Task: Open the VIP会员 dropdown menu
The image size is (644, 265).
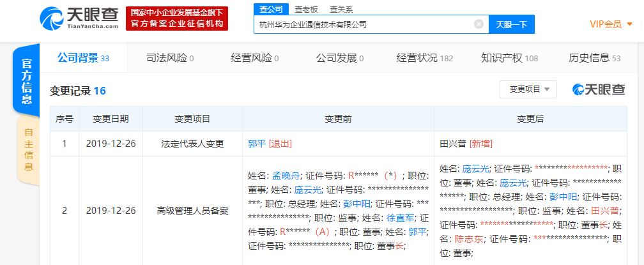Action: click(x=611, y=24)
